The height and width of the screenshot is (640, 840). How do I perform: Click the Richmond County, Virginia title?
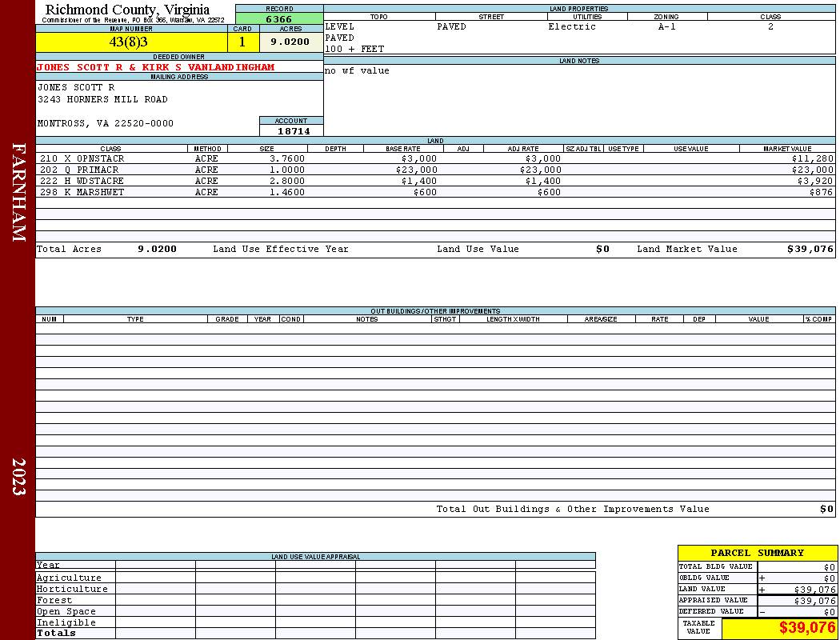(x=127, y=9)
